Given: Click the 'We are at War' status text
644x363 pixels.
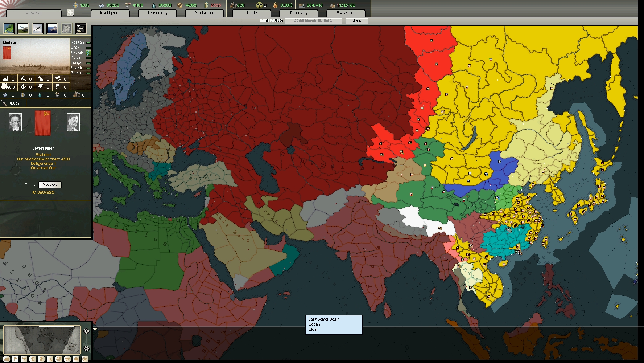Looking at the screenshot, I should (44, 168).
